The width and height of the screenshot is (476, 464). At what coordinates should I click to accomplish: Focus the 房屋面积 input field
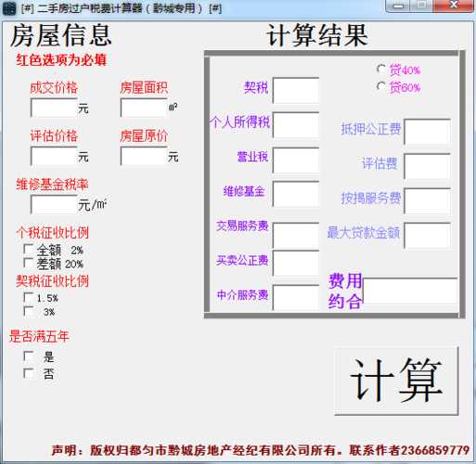(144, 108)
